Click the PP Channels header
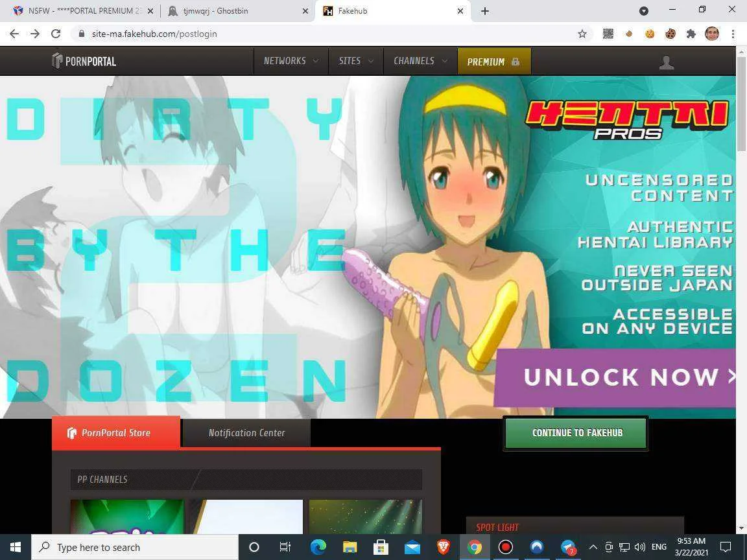 coord(246,480)
